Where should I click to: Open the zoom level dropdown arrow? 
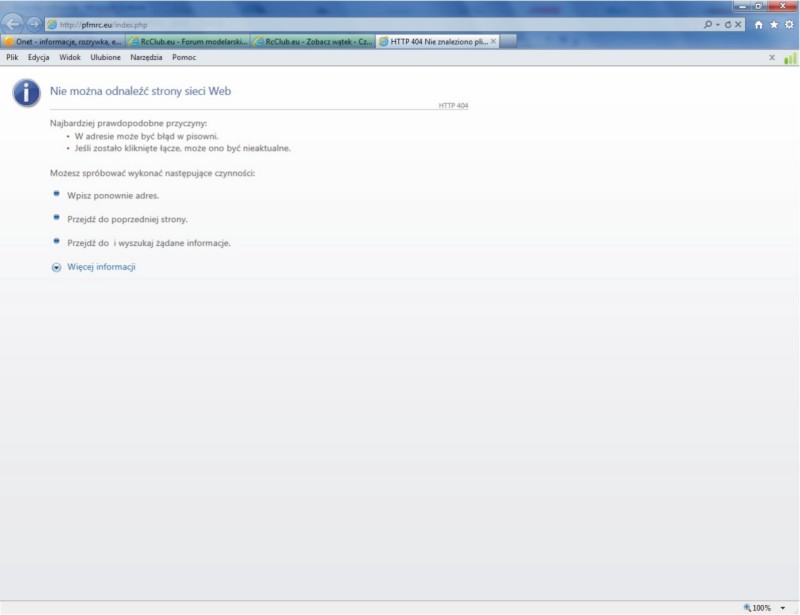(x=783, y=608)
